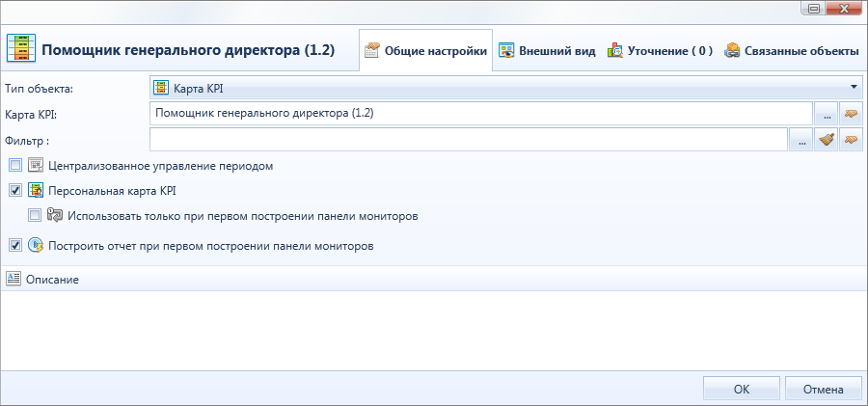The width and height of the screenshot is (868, 406).
Task: Click the Уточнение tab icon
Action: point(615,51)
